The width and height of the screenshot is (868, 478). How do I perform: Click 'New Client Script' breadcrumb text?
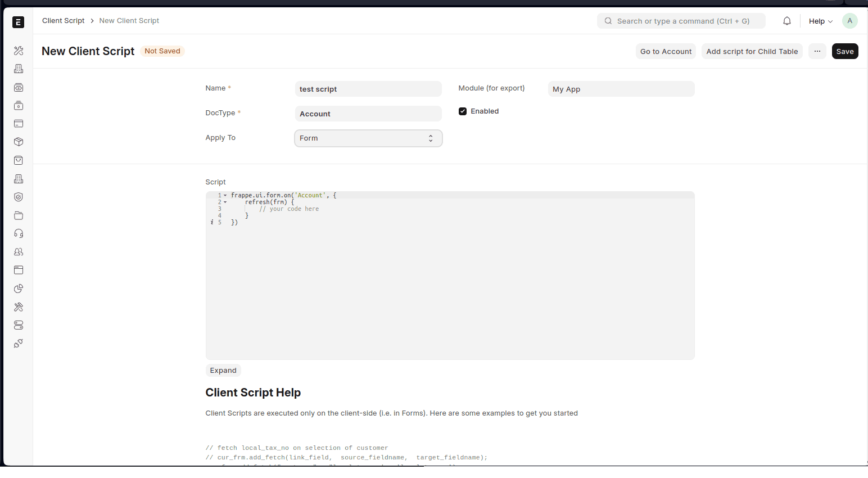(x=129, y=21)
